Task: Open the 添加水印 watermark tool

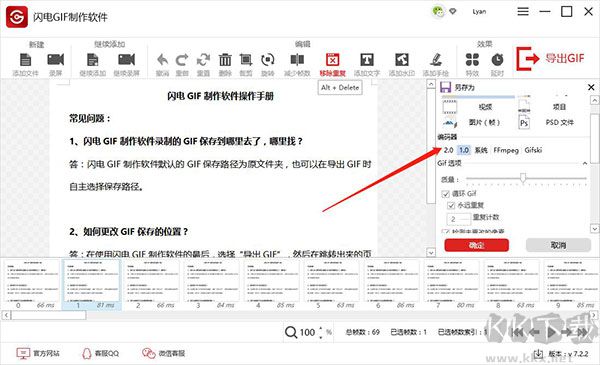Action: (402, 60)
